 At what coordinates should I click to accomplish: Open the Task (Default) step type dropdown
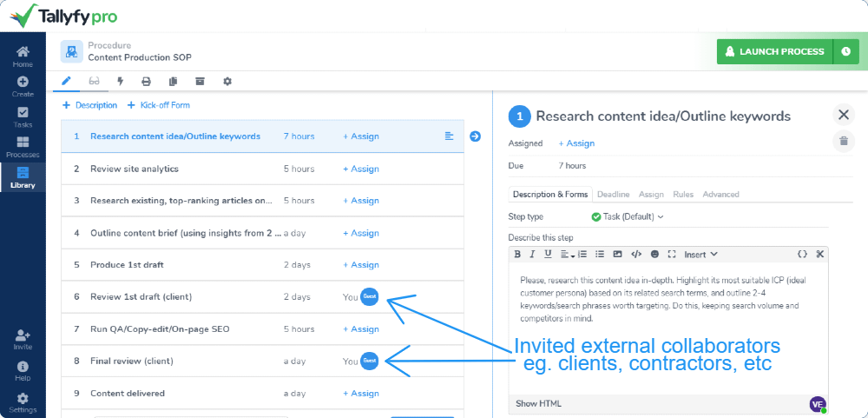click(628, 216)
